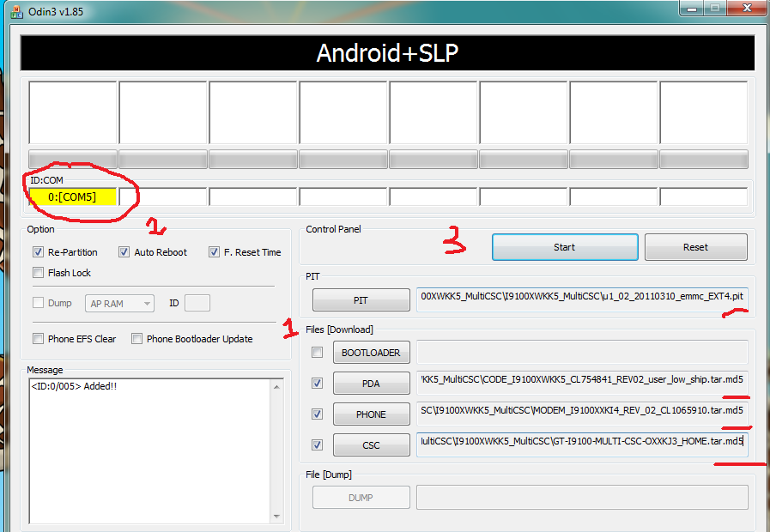Select the yellow 0:[COM5] port box

point(73,196)
